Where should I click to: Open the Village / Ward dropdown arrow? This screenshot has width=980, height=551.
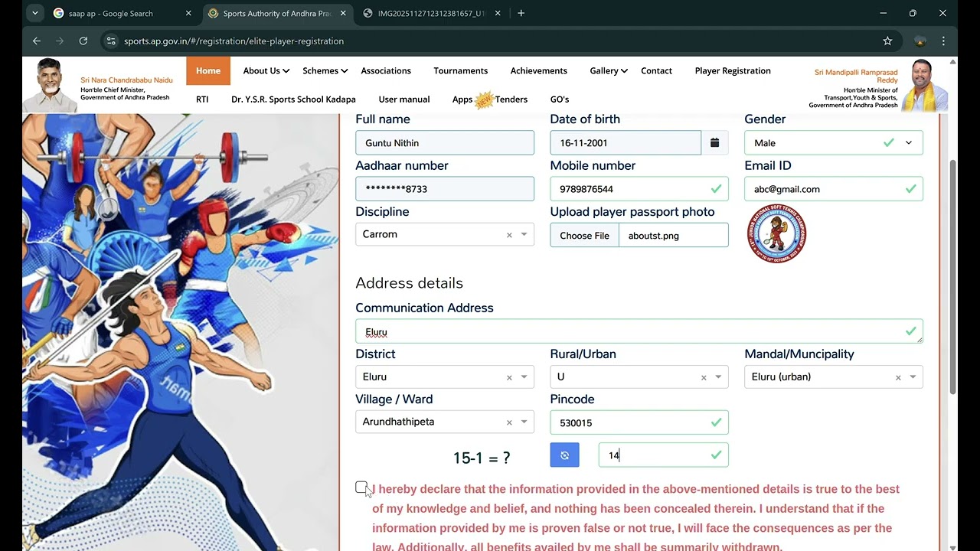[x=524, y=422]
